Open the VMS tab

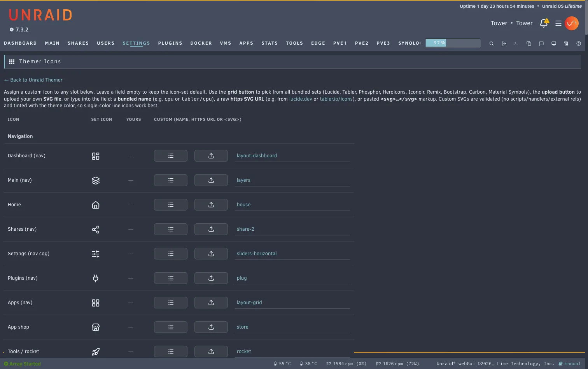pyautogui.click(x=226, y=43)
